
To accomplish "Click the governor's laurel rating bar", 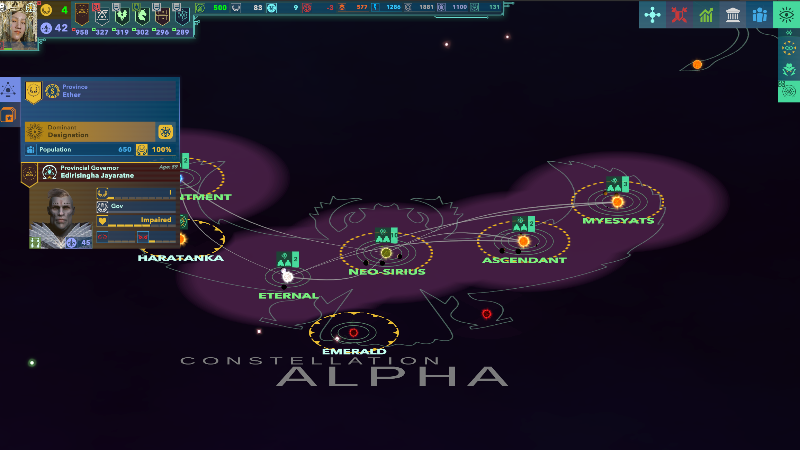I will [x=137, y=193].
